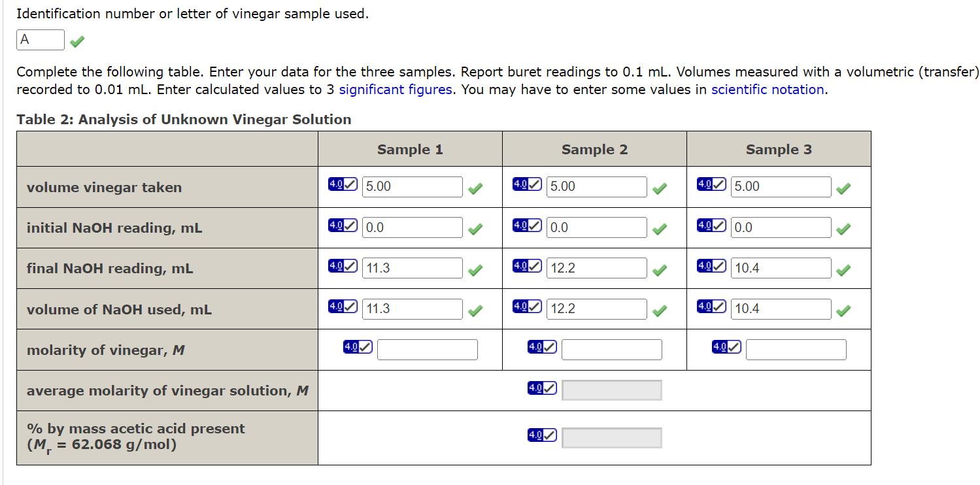Viewport: 980px width, 485px height.
Task: Open the "scientific notation" link
Action: click(x=768, y=90)
